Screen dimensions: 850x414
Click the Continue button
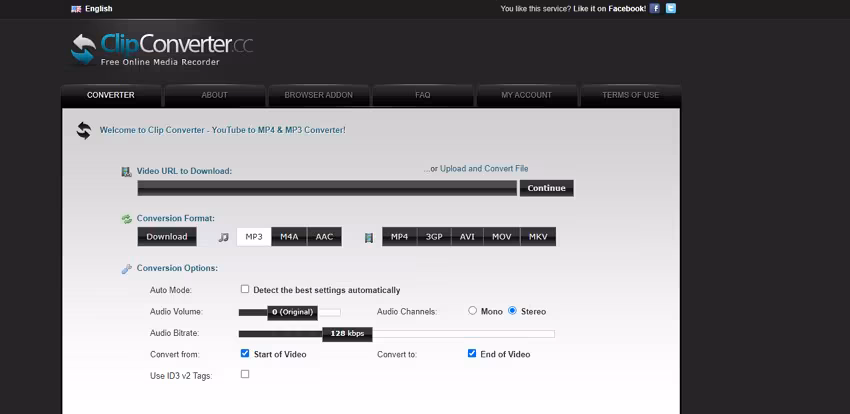click(x=546, y=188)
